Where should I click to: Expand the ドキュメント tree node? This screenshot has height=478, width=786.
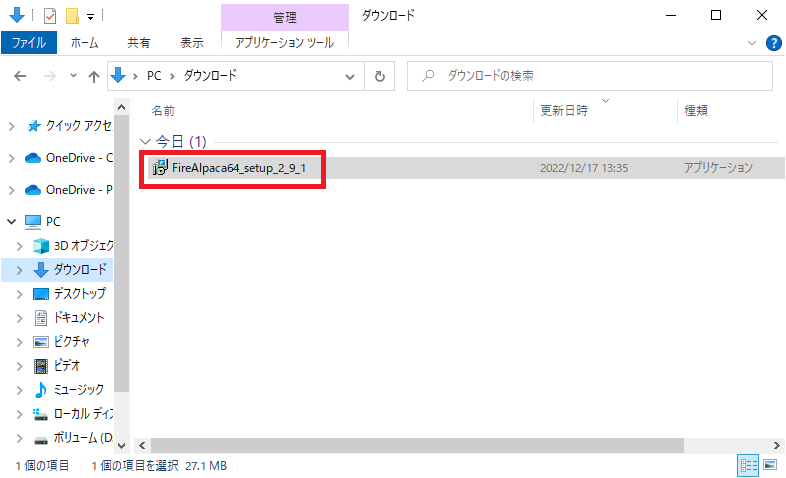tap(20, 318)
